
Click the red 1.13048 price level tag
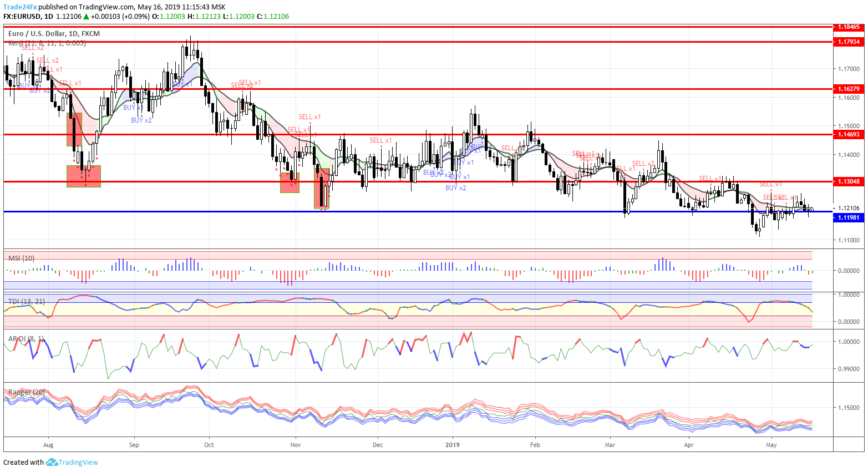pyautogui.click(x=849, y=181)
